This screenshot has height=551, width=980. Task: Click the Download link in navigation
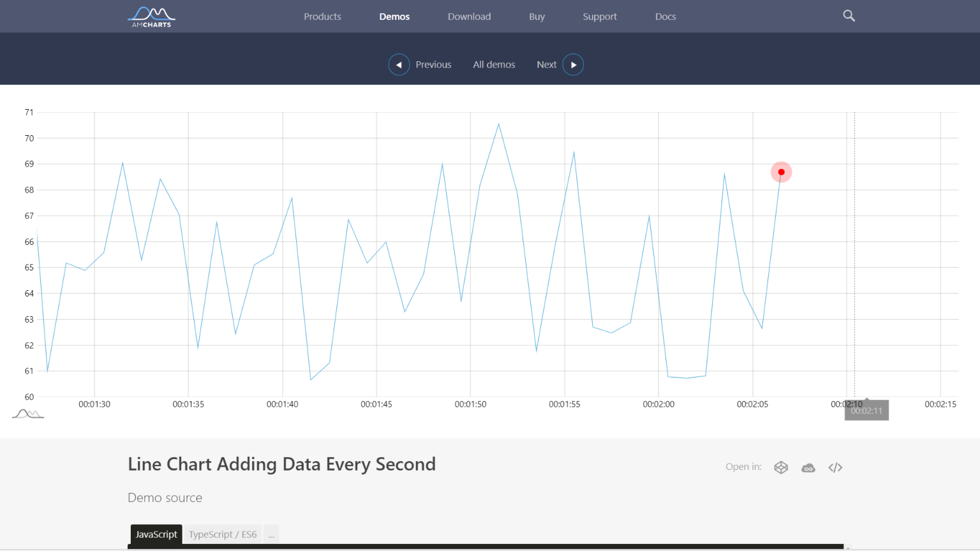pyautogui.click(x=469, y=17)
